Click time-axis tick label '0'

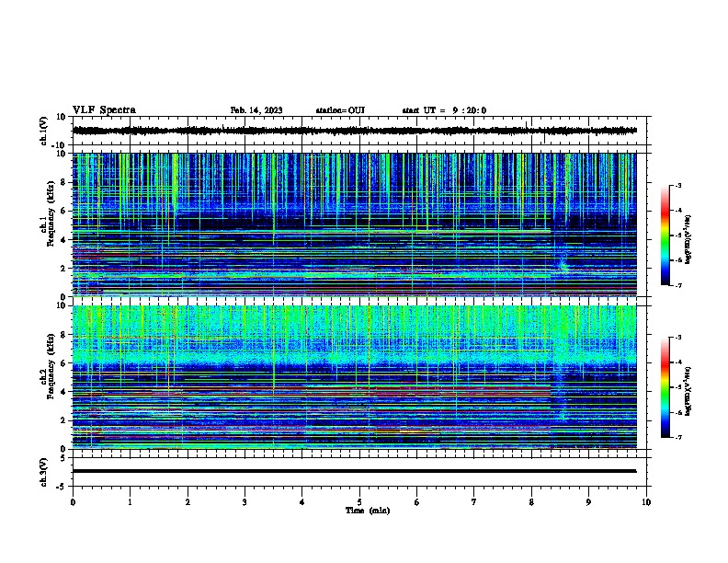[x=73, y=502]
